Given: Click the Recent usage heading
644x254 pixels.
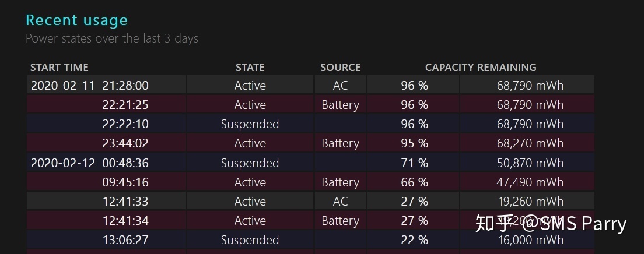Looking at the screenshot, I should (x=76, y=20).
